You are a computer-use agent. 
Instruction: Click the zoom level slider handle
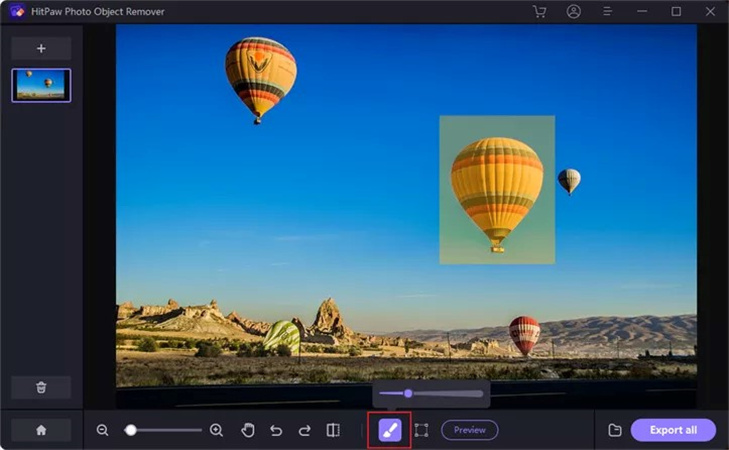tap(130, 430)
